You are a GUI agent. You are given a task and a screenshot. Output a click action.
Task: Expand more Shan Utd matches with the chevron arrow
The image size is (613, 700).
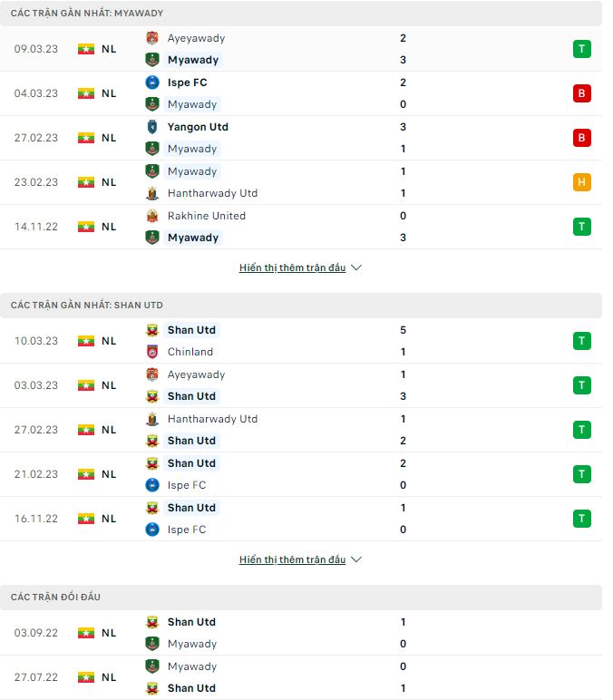point(356,559)
